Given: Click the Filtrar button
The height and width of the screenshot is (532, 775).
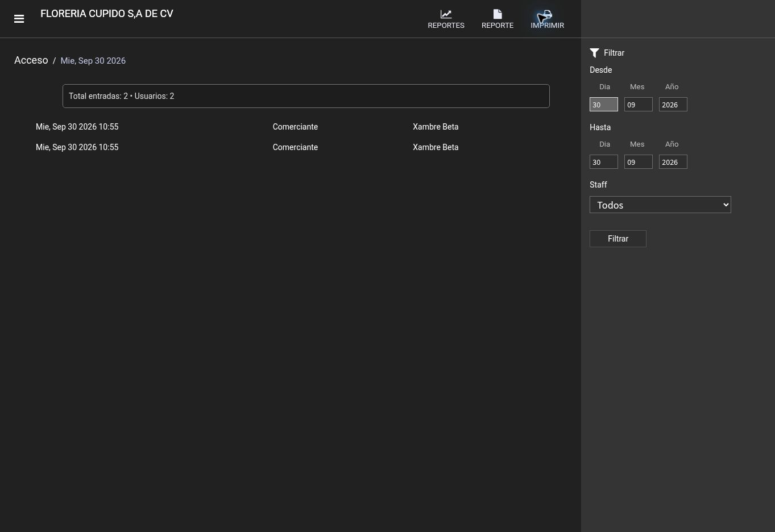Looking at the screenshot, I should click(x=618, y=239).
